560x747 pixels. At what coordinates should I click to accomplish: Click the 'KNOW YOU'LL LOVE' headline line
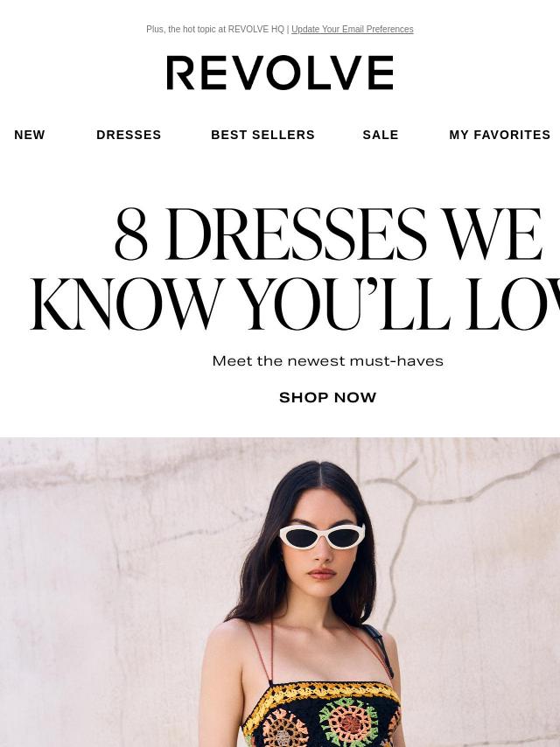click(295, 304)
